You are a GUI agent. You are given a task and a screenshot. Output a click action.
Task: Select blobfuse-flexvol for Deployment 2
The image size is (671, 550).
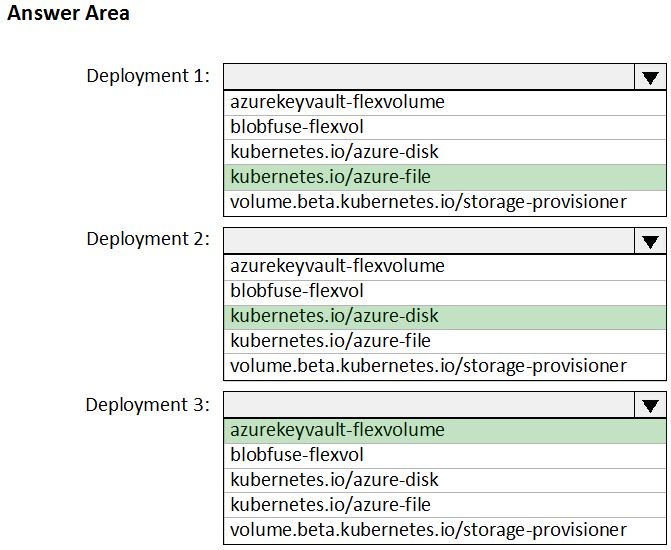coord(445,291)
